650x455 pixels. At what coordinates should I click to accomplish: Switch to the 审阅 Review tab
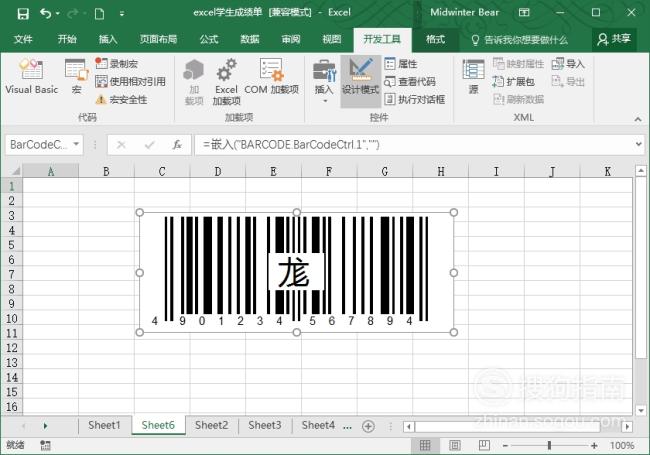click(291, 39)
